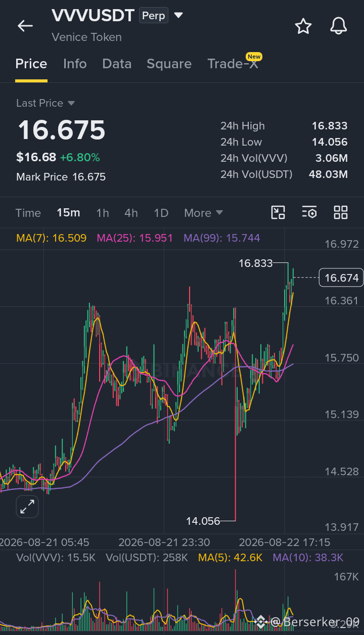Screen dimensions: 364x635
Task: Tap the 16.833 high marker on chart
Action: 255,263
